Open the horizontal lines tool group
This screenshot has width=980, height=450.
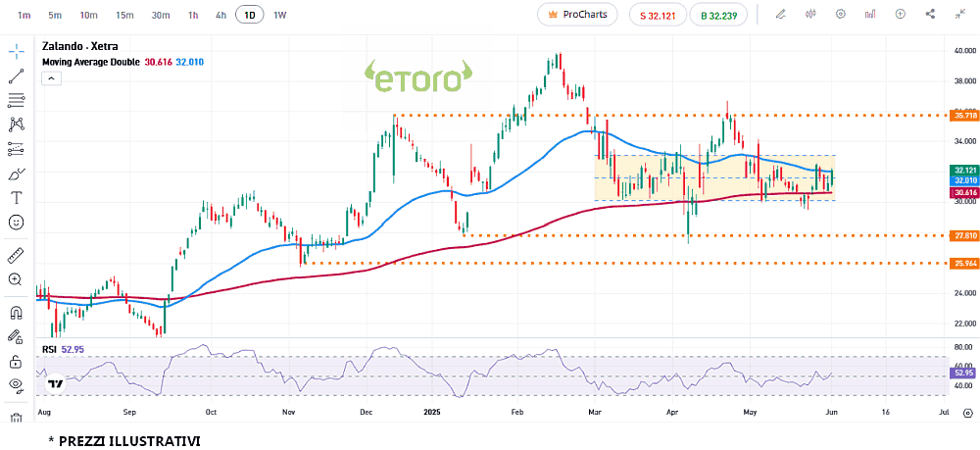(x=17, y=100)
